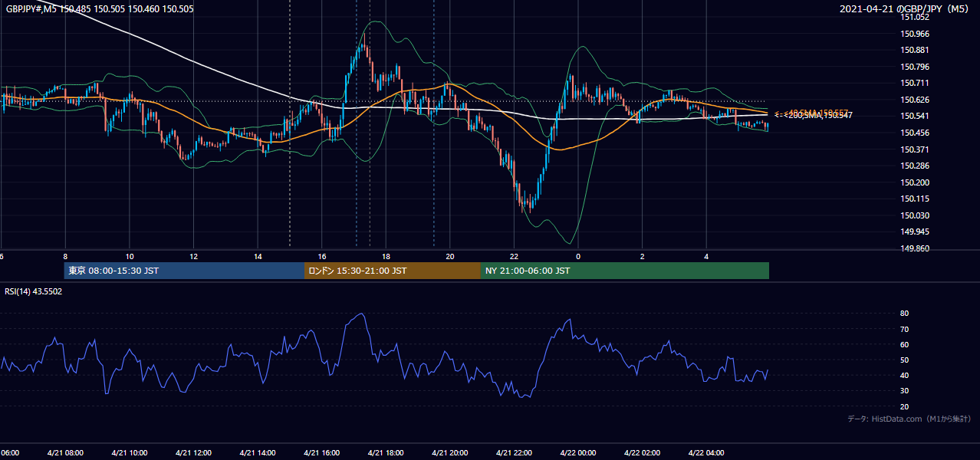The width and height of the screenshot is (980, 460).
Task: Click the 2021-04-21 GBP/JPY (M5) chart title
Action: pyautogui.click(x=906, y=9)
